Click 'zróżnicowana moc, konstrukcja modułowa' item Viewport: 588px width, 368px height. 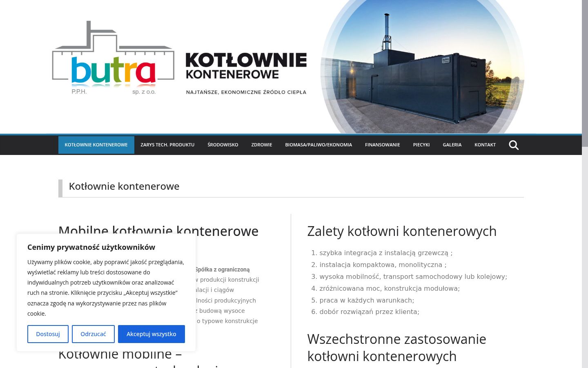coord(390,289)
